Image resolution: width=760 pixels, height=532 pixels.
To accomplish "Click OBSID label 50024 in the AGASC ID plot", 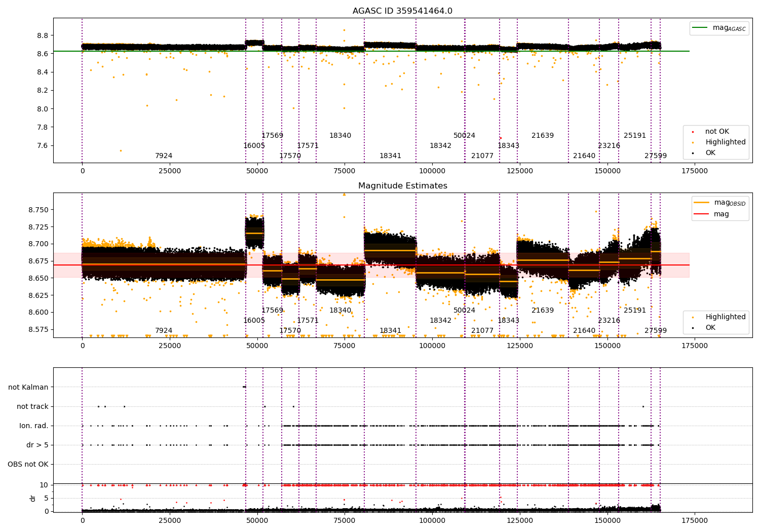I will (x=464, y=136).
